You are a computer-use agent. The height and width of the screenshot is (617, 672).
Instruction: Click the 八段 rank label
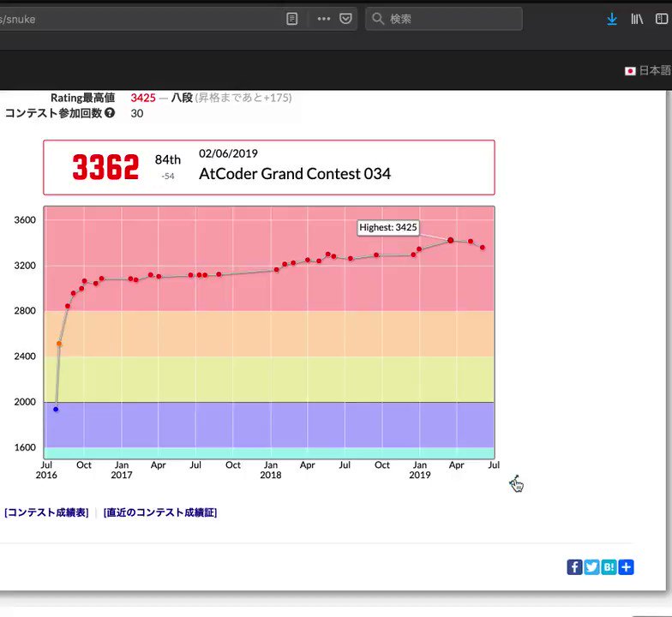(182, 98)
